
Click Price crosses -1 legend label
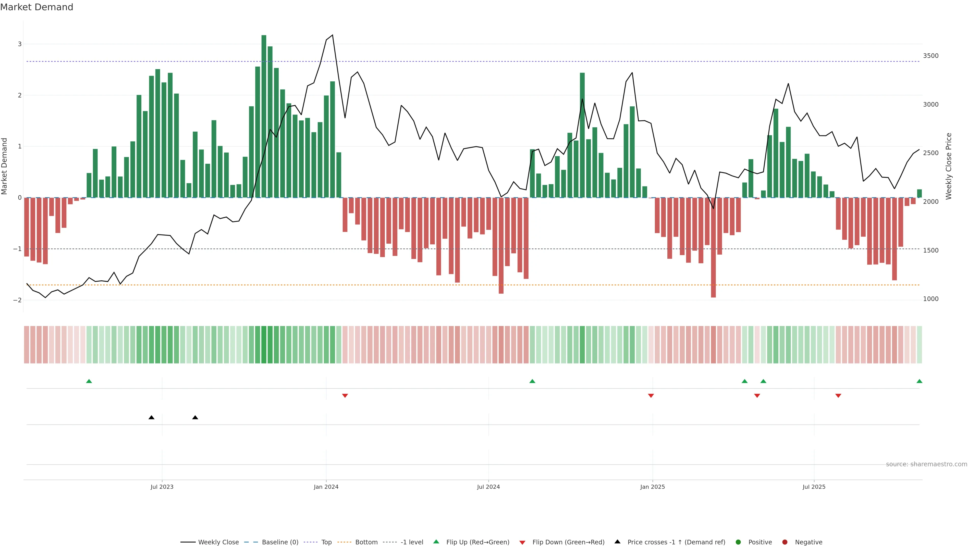tap(676, 542)
